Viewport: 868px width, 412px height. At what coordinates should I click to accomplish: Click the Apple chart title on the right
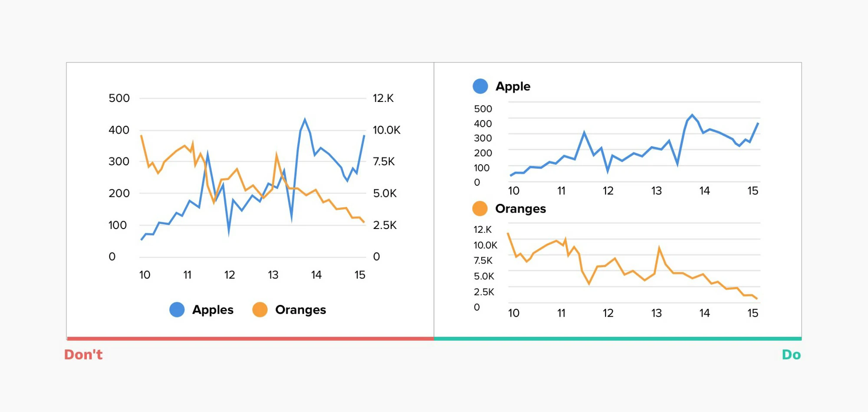513,86
